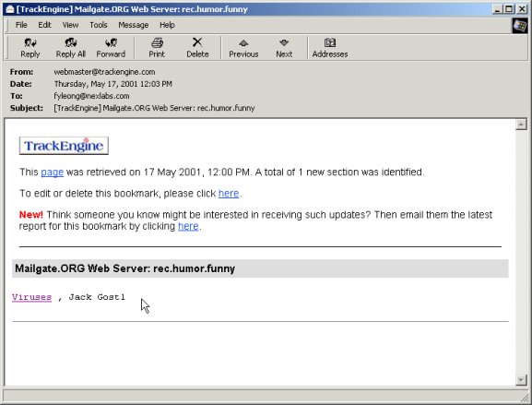Viewport: 532px width, 405px height.
Task: Print the email via printer icon
Action: 157,48
